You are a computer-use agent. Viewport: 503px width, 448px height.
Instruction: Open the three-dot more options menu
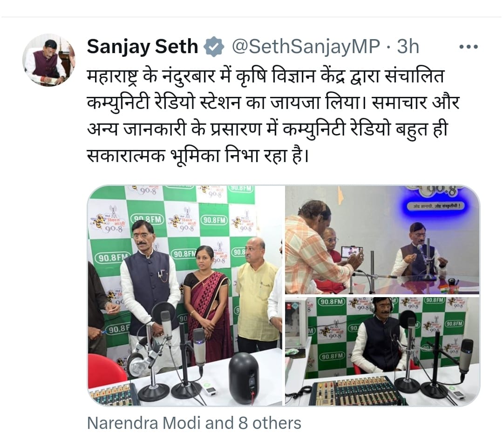click(x=469, y=47)
